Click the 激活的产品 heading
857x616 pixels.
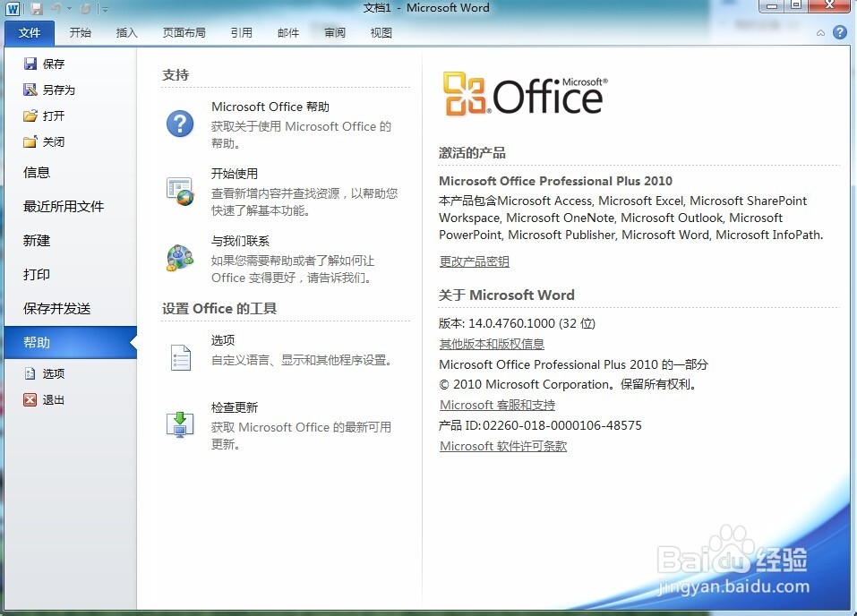pos(472,153)
